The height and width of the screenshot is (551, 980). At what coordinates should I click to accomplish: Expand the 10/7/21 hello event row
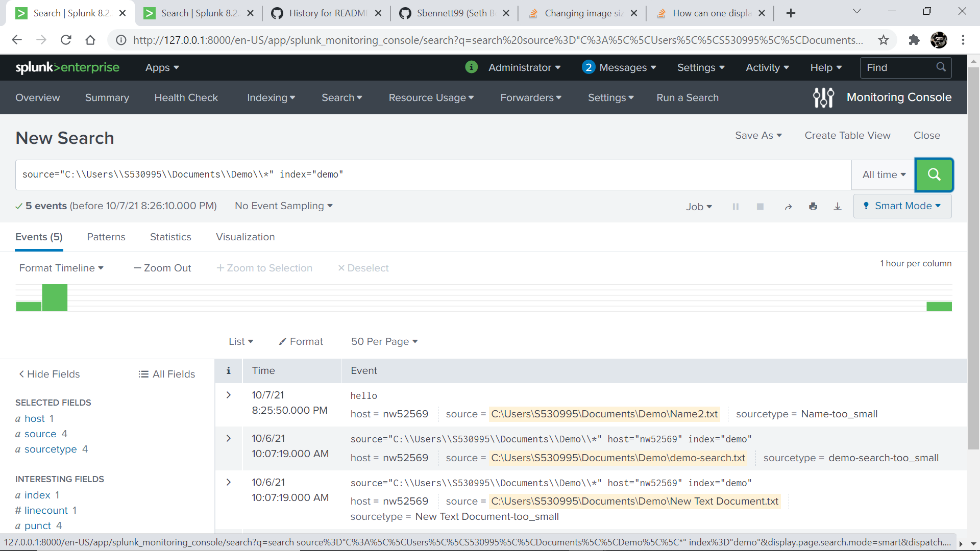point(229,395)
